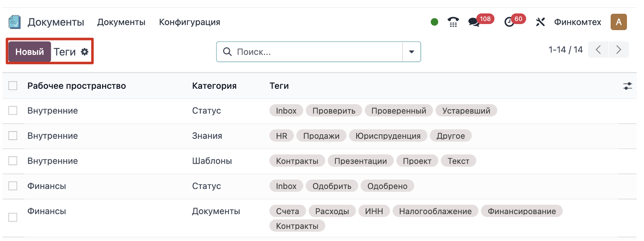Click the Поиск search input field

pos(317,52)
